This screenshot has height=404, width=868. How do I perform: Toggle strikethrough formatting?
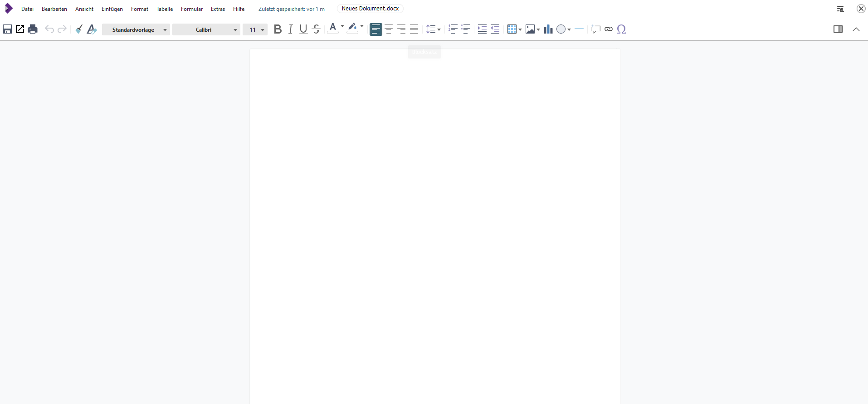click(x=317, y=29)
